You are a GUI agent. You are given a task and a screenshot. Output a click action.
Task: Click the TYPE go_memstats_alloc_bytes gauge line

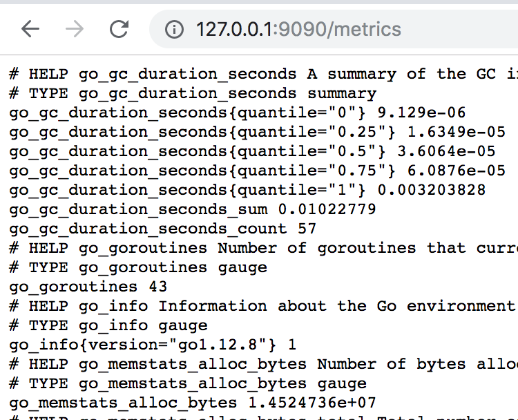pyautogui.click(x=188, y=383)
